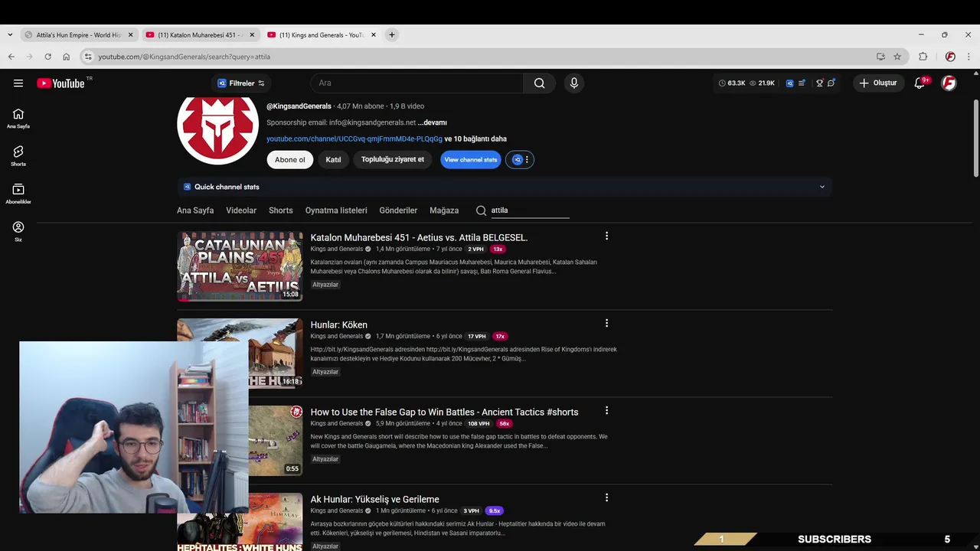Viewport: 980px width, 551px height.
Task: Open the channel Videolar tab
Action: point(241,210)
